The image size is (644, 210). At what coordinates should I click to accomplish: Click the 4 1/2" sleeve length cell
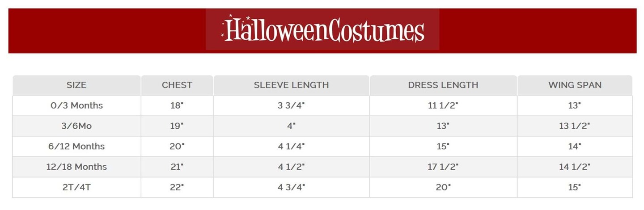[291, 167]
